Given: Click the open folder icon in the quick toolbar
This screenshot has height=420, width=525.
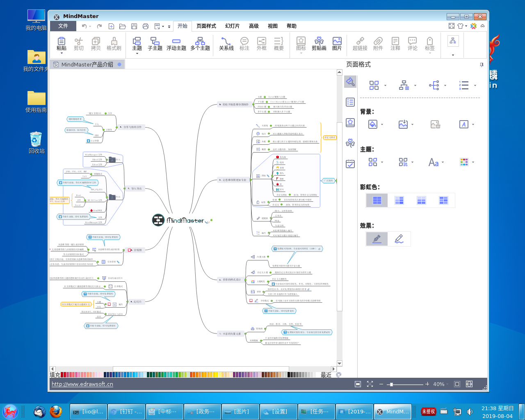Looking at the screenshot, I should click(122, 26).
